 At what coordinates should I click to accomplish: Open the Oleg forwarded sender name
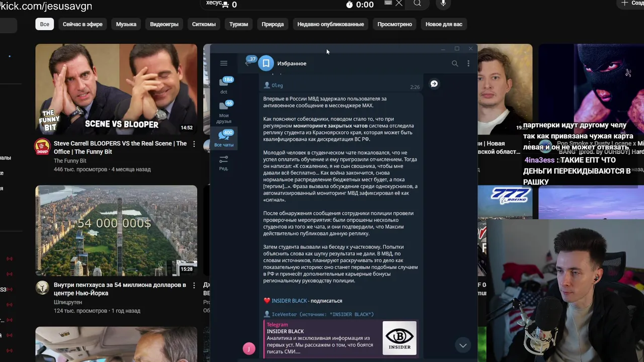pyautogui.click(x=277, y=85)
